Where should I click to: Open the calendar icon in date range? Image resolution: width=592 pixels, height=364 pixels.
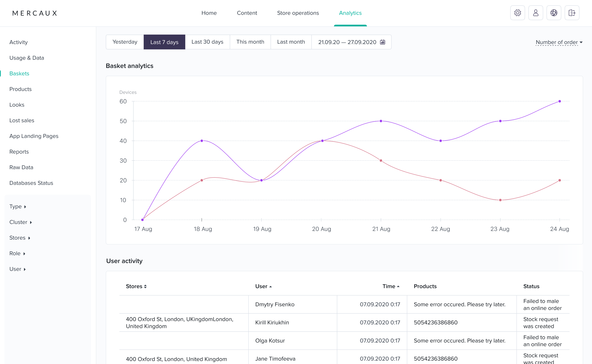pos(382,42)
